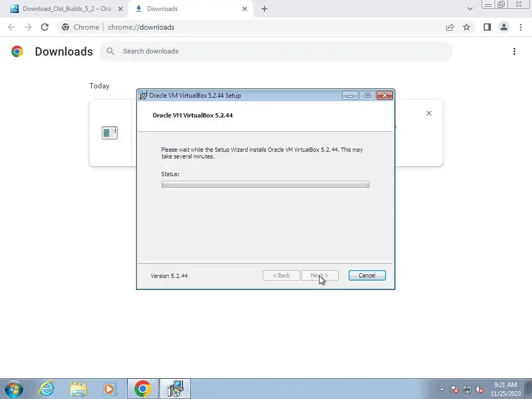The height and width of the screenshot is (399, 532).
Task: Share this page icon in address bar
Action: [x=450, y=27]
